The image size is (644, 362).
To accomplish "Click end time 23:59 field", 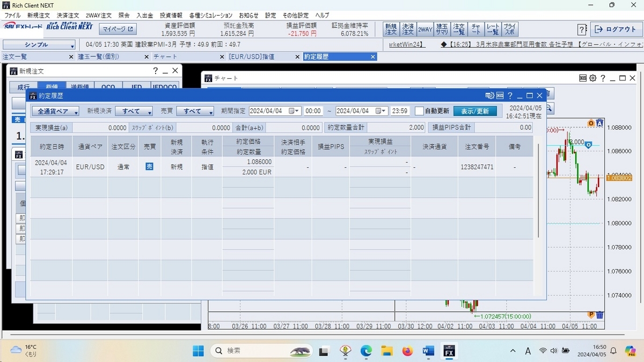I will [400, 111].
